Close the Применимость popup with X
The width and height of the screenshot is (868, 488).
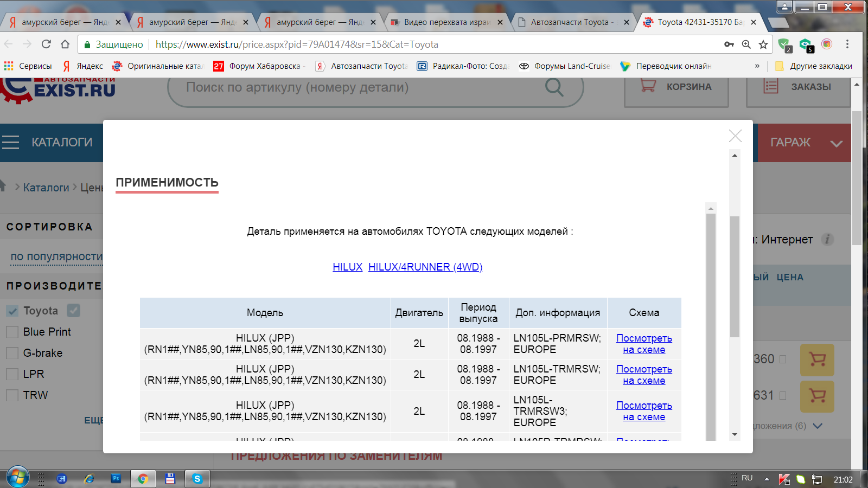point(735,136)
